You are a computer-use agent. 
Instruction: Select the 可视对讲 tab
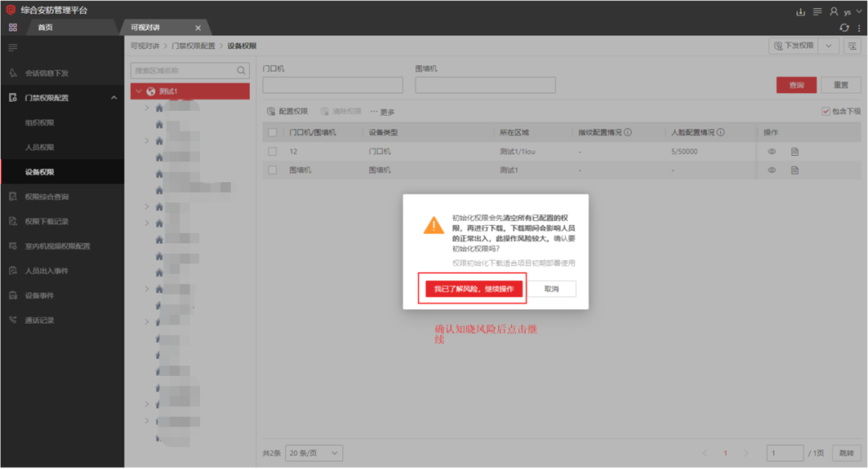145,27
